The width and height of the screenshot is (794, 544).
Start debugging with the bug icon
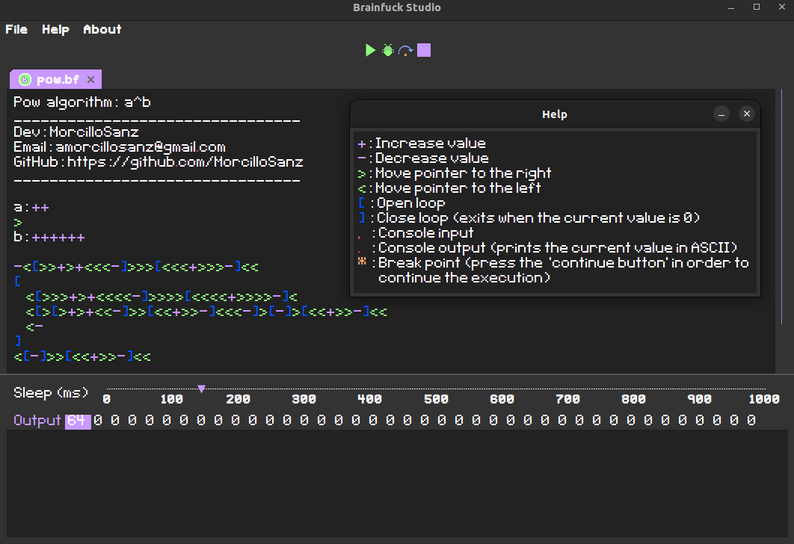(x=388, y=50)
